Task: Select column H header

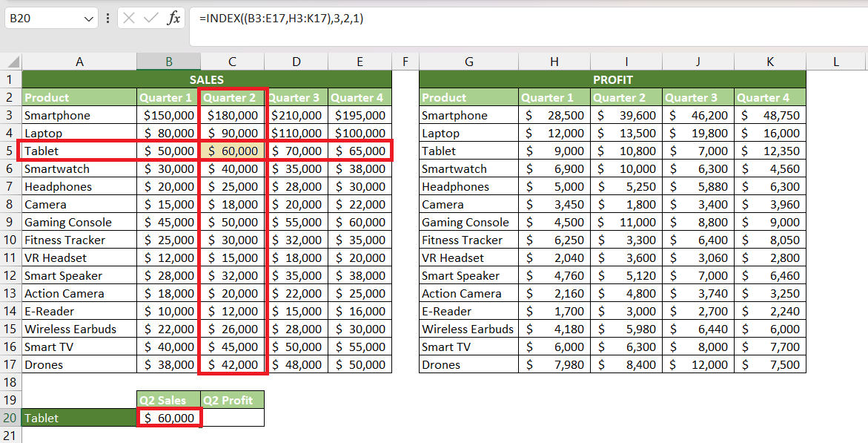Action: click(554, 62)
